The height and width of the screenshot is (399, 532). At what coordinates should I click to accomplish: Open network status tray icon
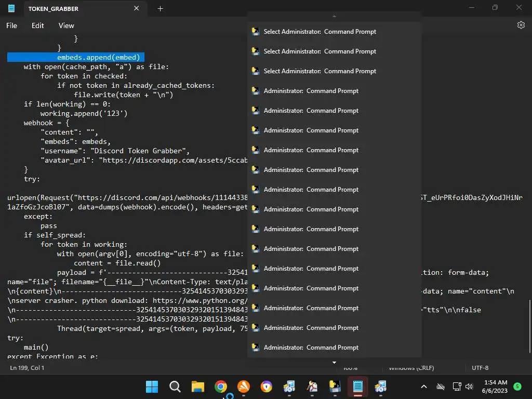pyautogui.click(x=457, y=387)
